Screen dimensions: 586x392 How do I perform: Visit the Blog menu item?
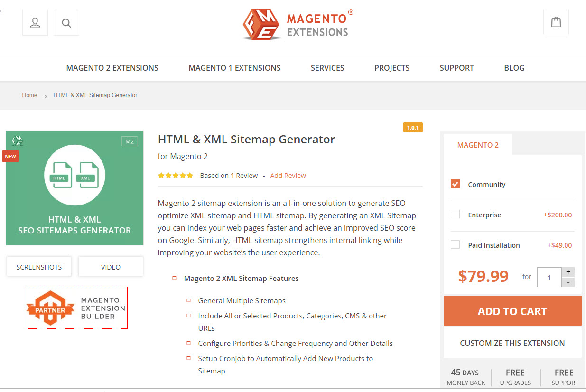coord(514,68)
